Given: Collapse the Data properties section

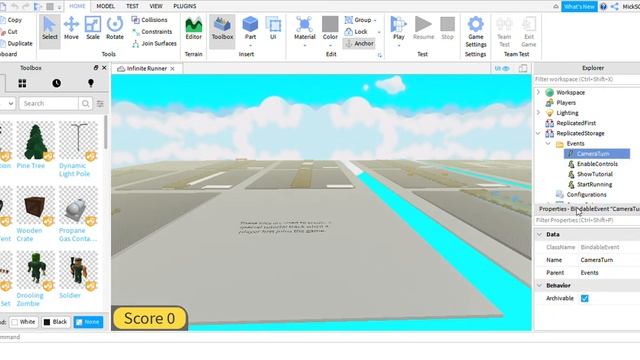Looking at the screenshot, I should point(540,234).
